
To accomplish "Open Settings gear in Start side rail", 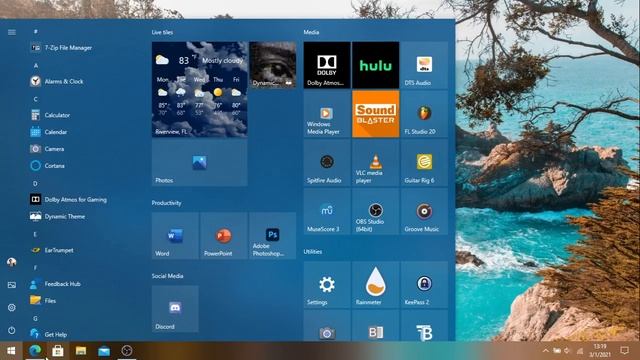I will 12,307.
